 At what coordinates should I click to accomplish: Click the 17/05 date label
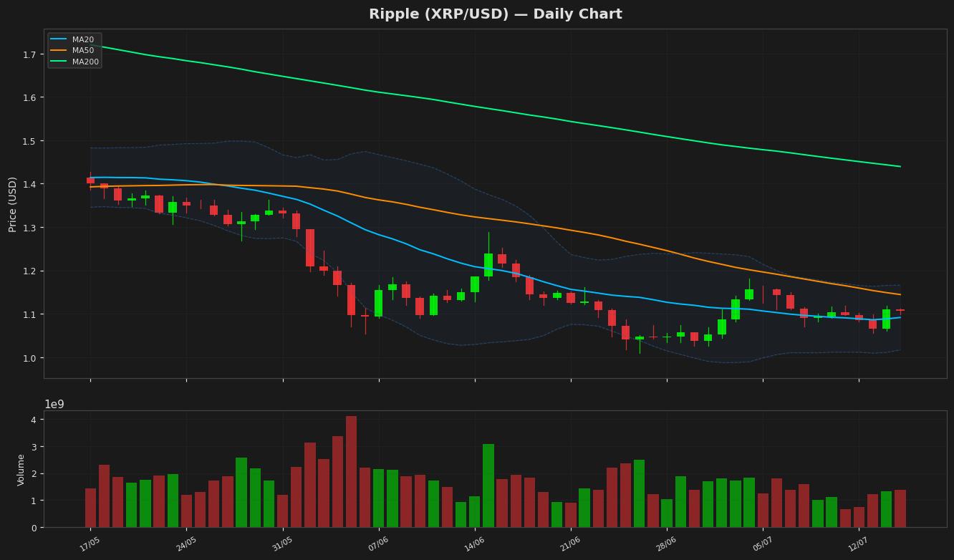90,544
